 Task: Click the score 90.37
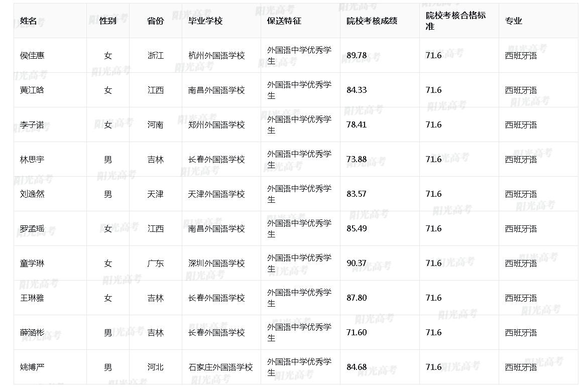(357, 263)
